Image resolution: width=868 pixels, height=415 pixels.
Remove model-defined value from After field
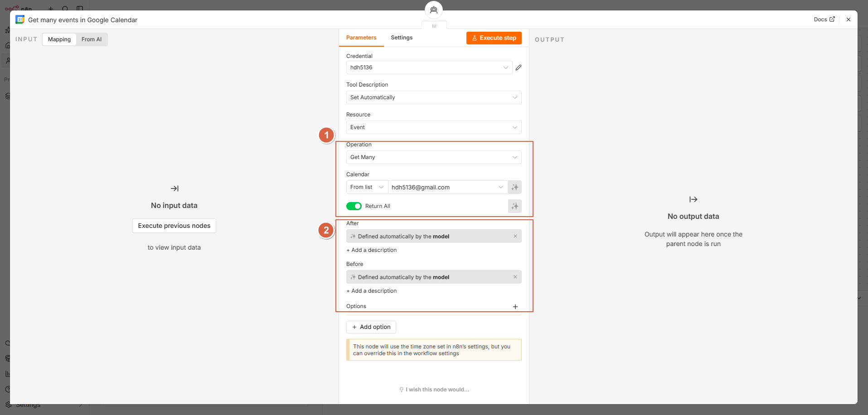click(515, 236)
